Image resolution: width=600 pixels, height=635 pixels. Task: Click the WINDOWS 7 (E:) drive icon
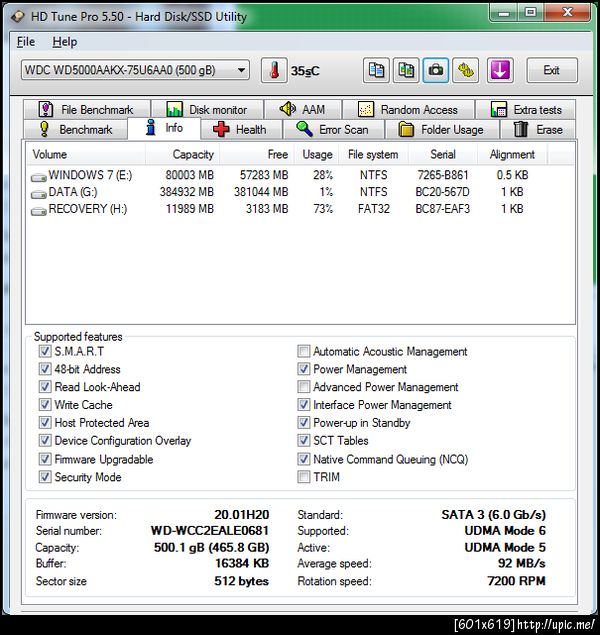tap(38, 177)
